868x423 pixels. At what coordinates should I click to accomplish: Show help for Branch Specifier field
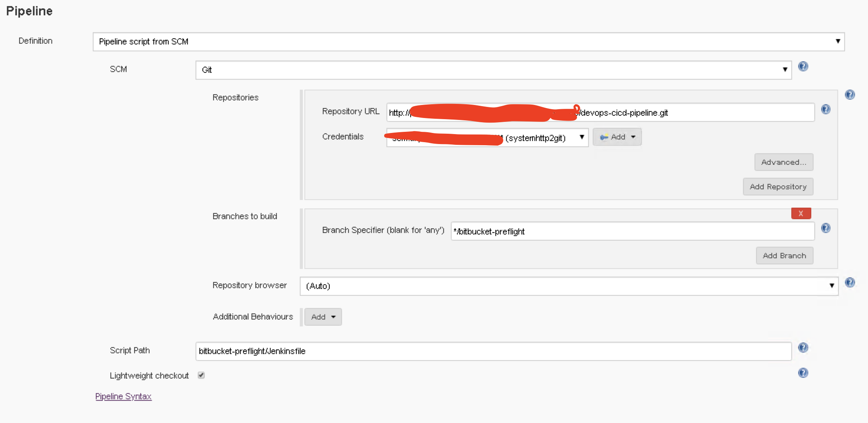point(825,228)
